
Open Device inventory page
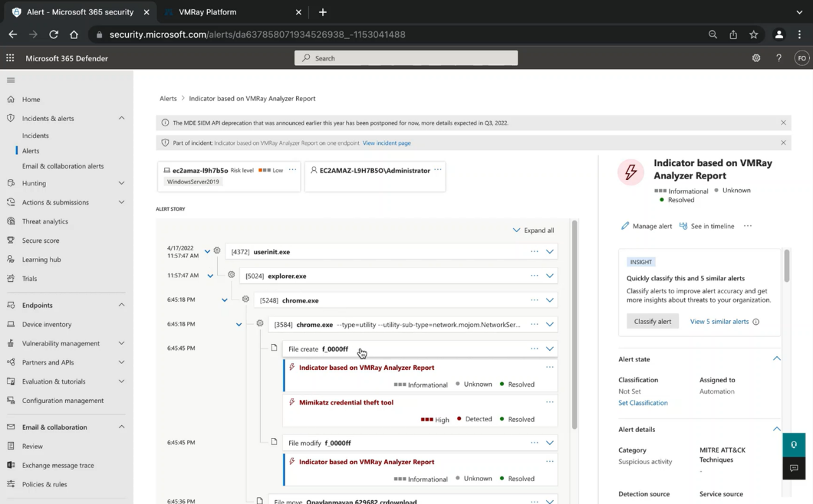click(47, 324)
